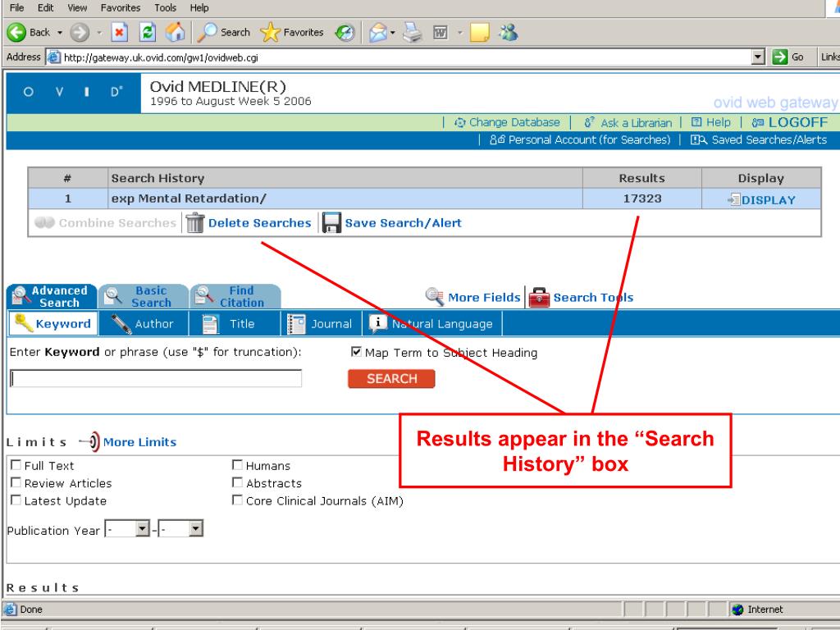The width and height of the screenshot is (840, 630).
Task: Open the Edit with Word dropdown arrow
Action: [459, 33]
